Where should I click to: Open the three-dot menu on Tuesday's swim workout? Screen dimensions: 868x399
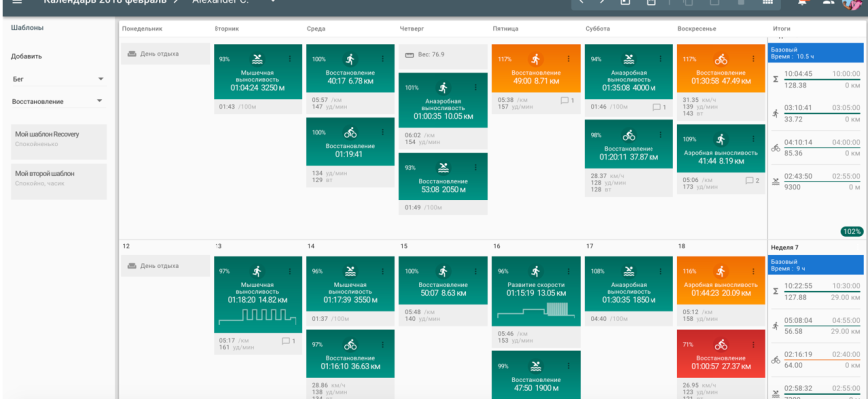(x=290, y=60)
